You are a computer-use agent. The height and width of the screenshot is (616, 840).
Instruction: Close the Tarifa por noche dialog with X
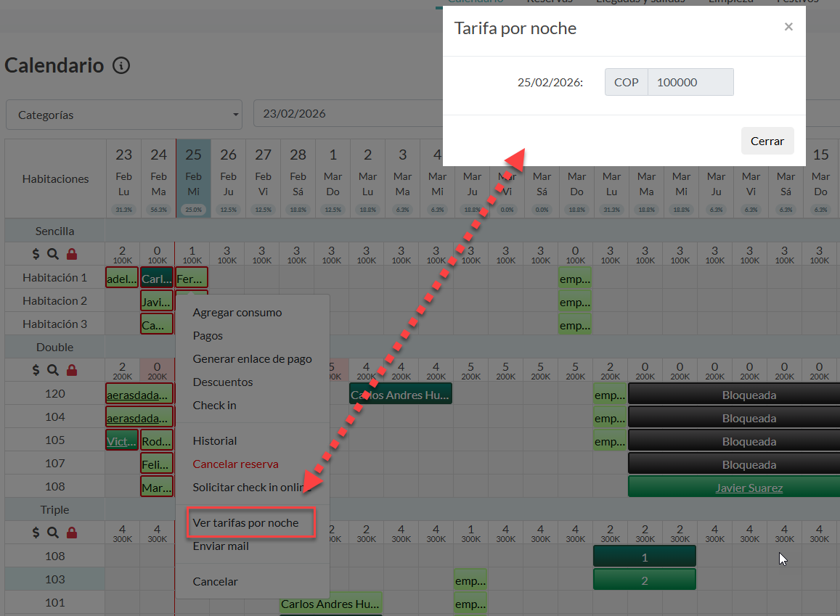pyautogui.click(x=788, y=27)
